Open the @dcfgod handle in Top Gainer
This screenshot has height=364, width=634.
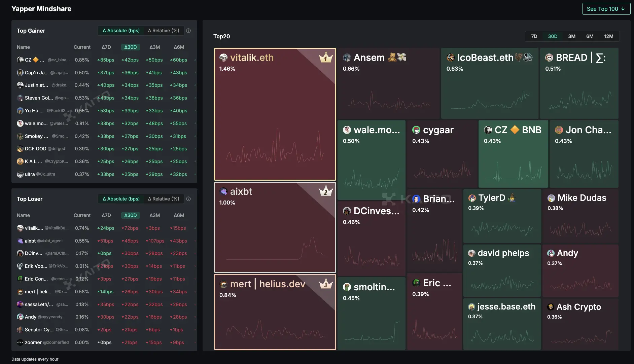click(x=57, y=149)
